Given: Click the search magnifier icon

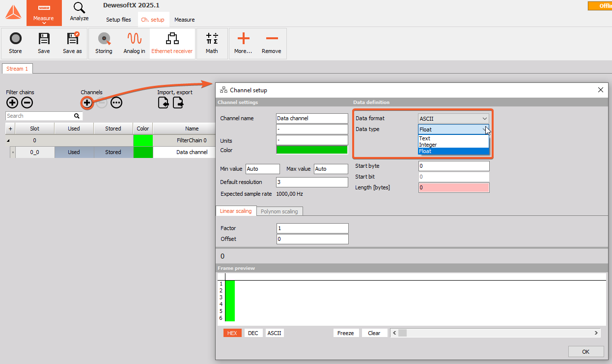Looking at the screenshot, I should (x=77, y=116).
